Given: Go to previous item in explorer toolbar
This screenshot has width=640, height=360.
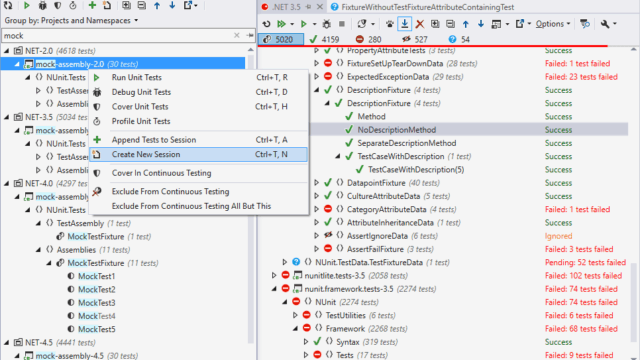Looking at the screenshot, I should (x=157, y=5).
